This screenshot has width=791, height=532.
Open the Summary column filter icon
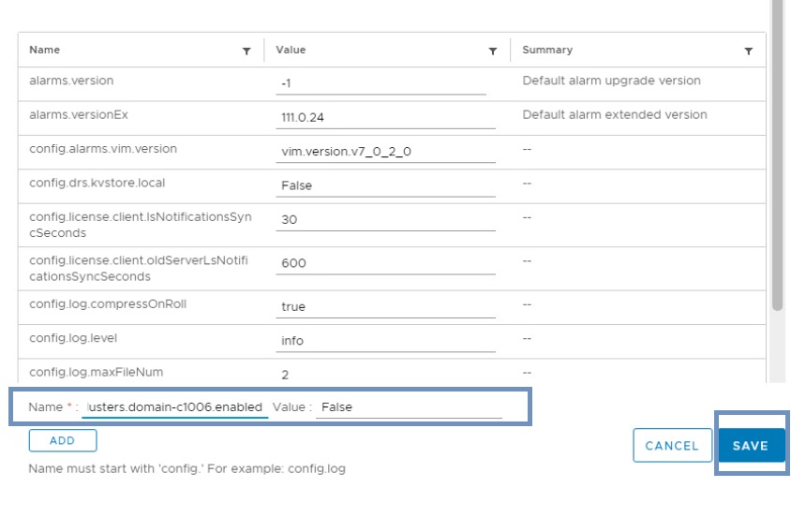(x=748, y=52)
